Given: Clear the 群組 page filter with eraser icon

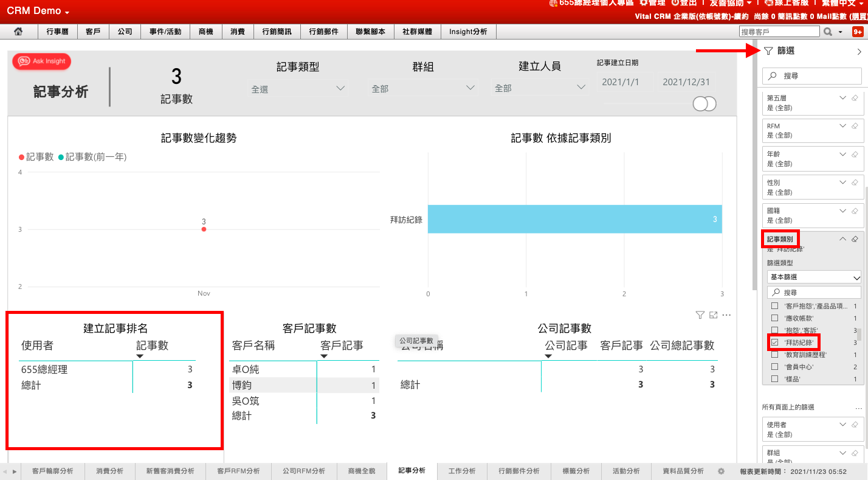Looking at the screenshot, I should [x=855, y=453].
